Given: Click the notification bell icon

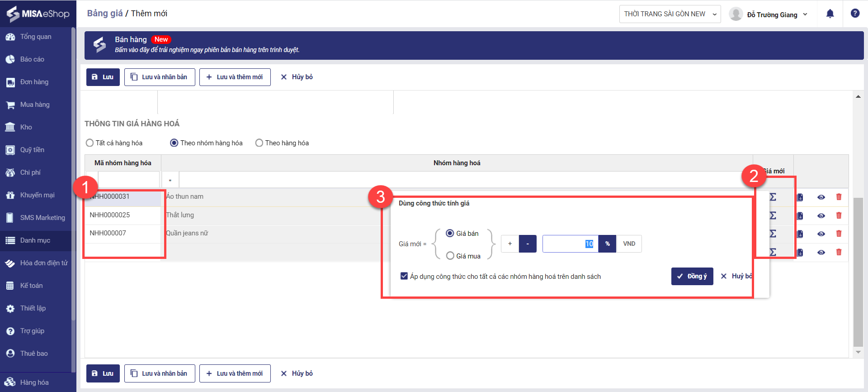Looking at the screenshot, I should [830, 14].
